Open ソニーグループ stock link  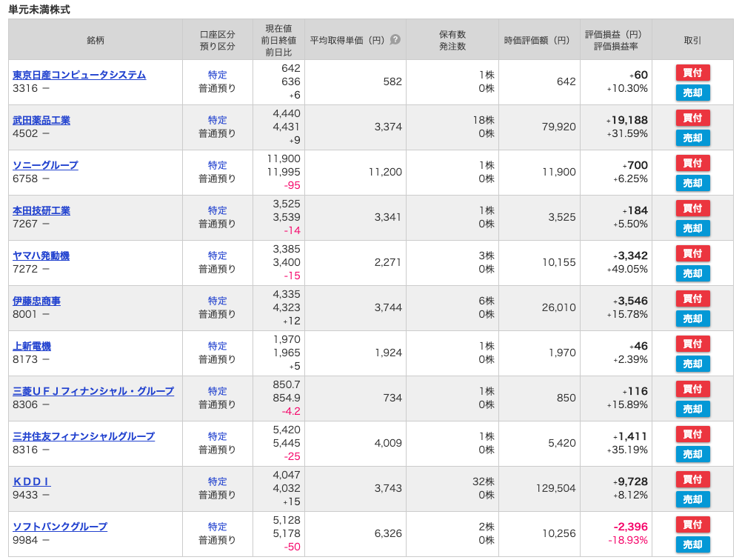point(45,165)
